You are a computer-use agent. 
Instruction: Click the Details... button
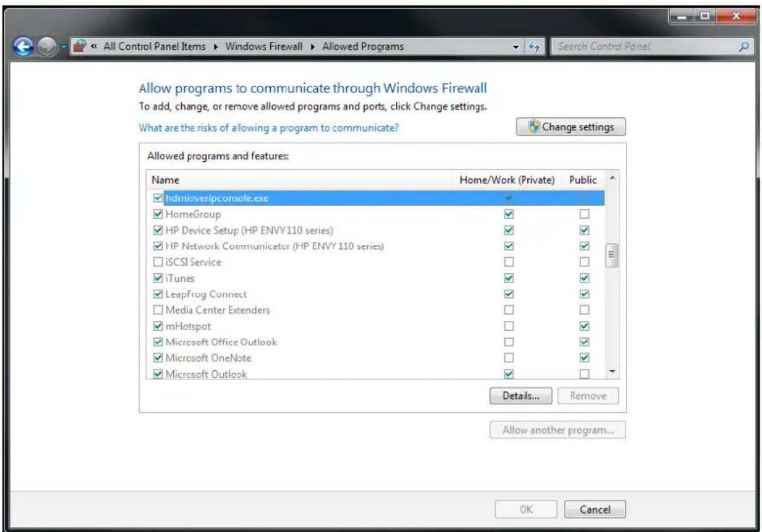[x=521, y=396]
